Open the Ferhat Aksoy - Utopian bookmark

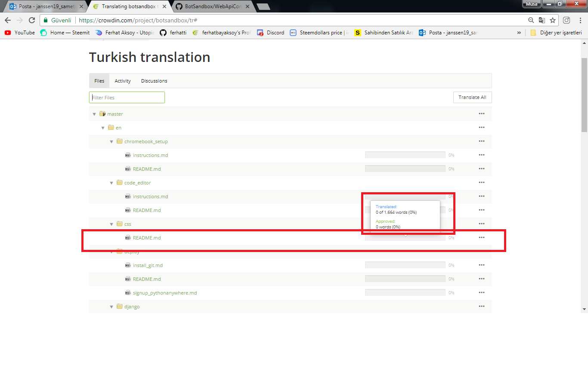(125, 33)
